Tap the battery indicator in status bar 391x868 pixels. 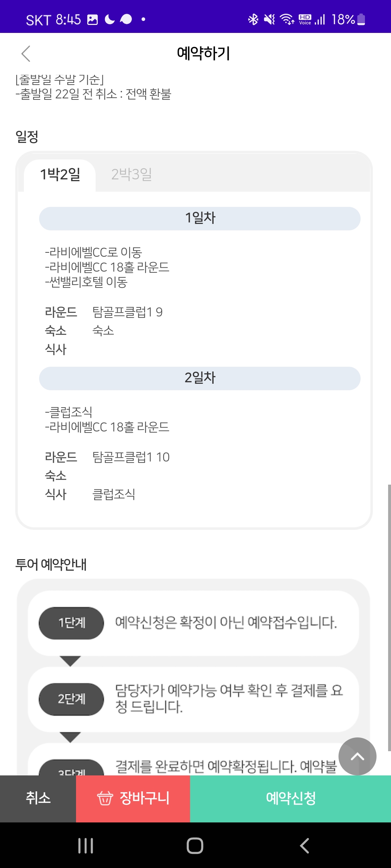(361, 19)
